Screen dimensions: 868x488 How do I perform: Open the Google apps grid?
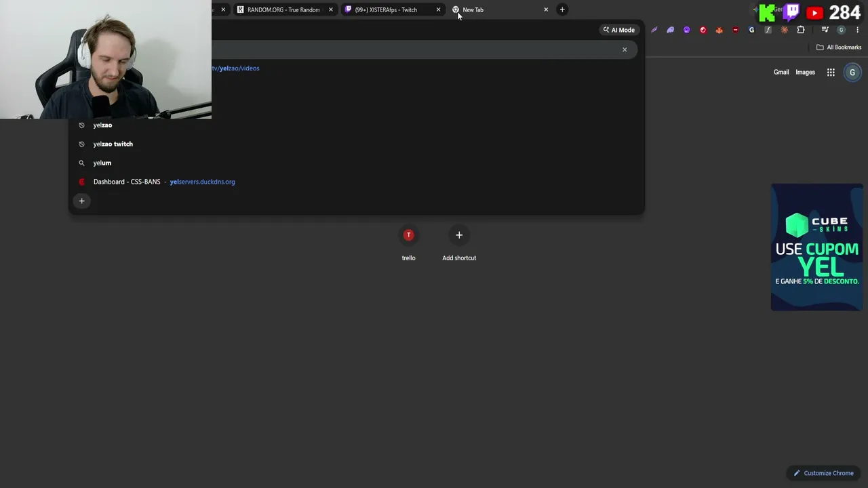point(831,73)
